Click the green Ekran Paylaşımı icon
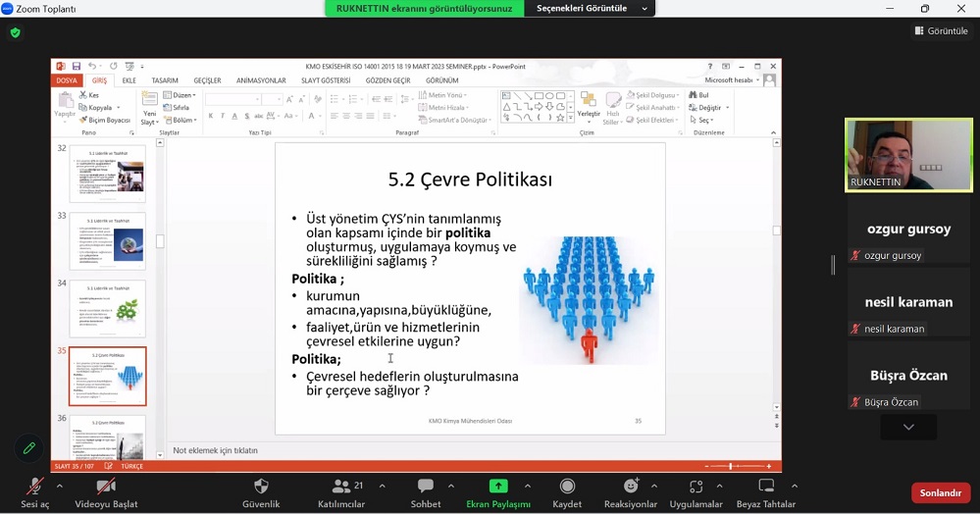 pyautogui.click(x=498, y=487)
